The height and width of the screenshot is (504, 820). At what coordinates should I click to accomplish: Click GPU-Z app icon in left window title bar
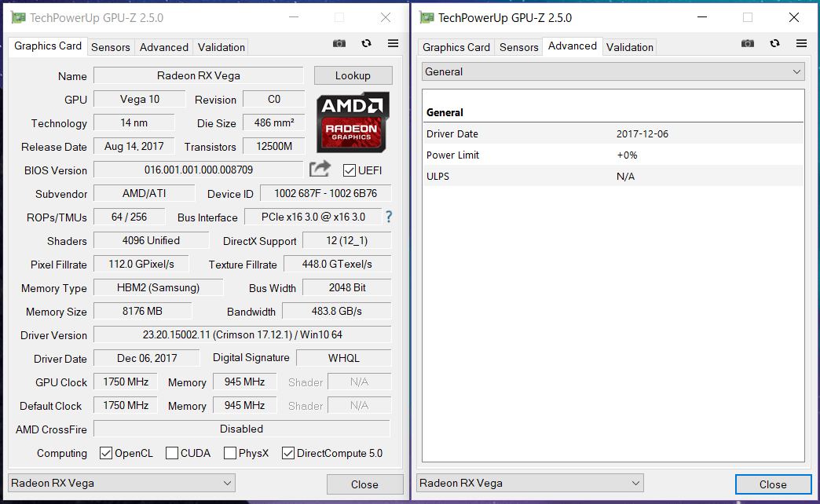click(19, 18)
